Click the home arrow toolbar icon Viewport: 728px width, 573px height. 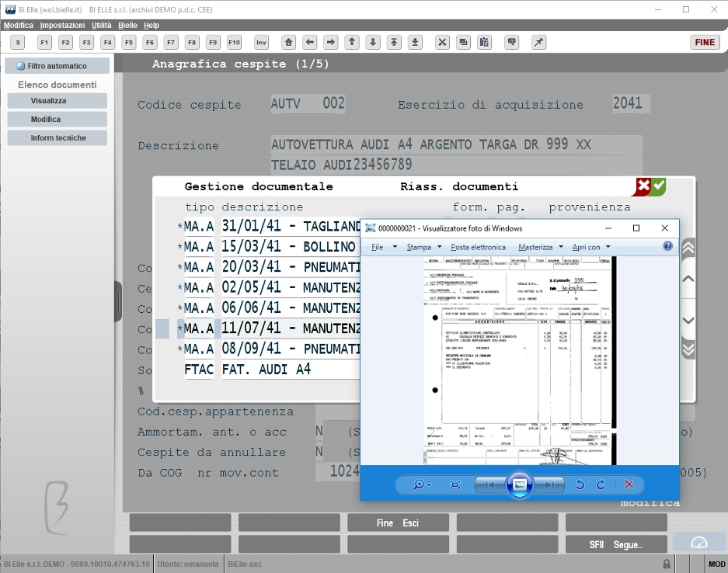289,43
